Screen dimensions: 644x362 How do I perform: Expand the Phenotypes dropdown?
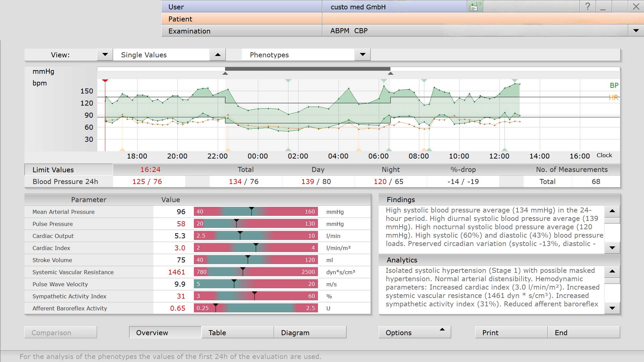pos(363,55)
